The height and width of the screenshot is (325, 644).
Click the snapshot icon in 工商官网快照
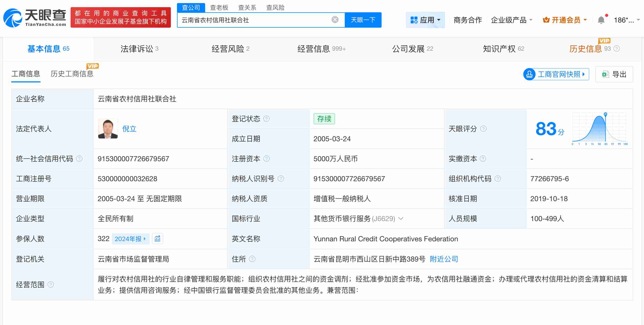pyautogui.click(x=529, y=74)
